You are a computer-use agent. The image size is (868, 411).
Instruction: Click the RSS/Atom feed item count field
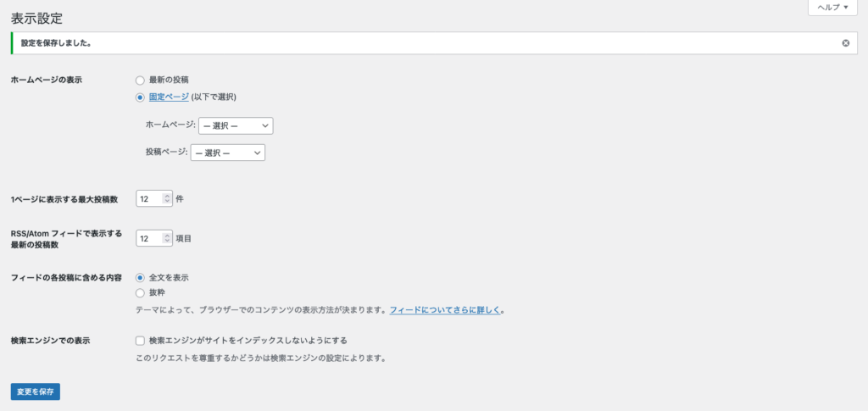tap(148, 239)
